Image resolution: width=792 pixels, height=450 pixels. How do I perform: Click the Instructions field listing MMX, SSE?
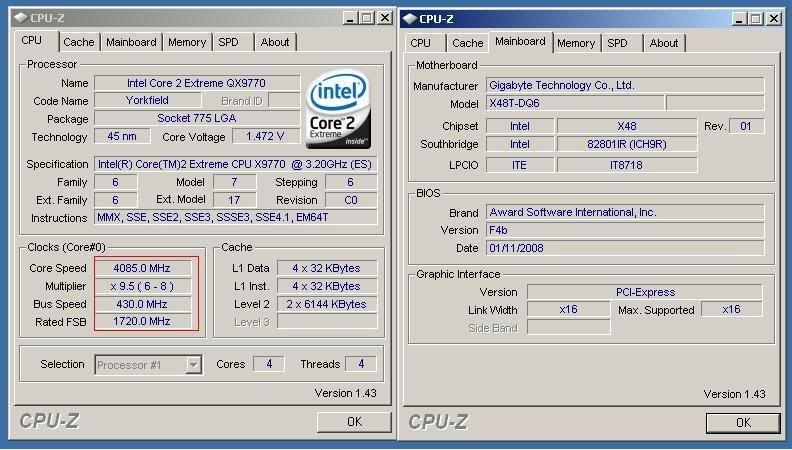click(x=235, y=218)
